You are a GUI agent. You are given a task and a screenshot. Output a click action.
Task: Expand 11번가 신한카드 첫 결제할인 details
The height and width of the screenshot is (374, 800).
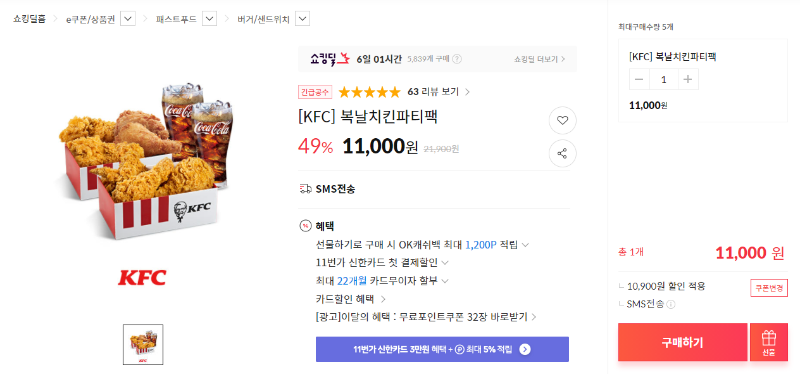[x=444, y=263]
